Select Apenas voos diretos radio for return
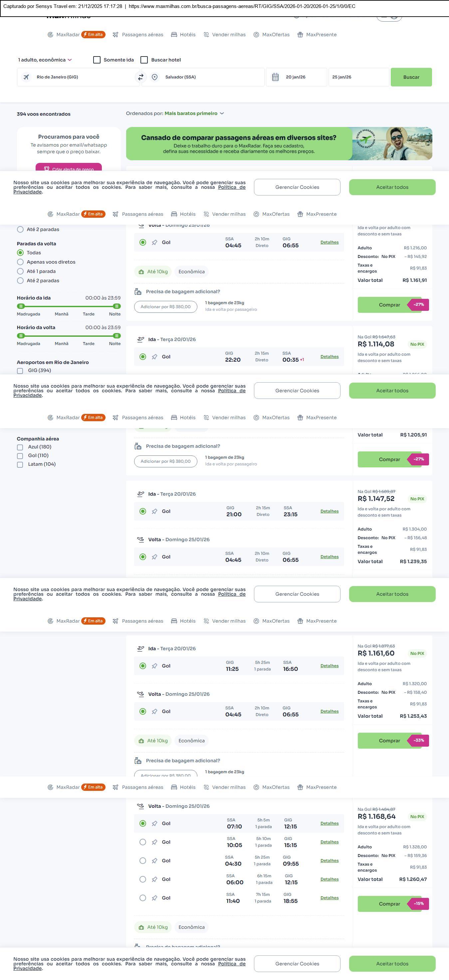 tap(21, 262)
